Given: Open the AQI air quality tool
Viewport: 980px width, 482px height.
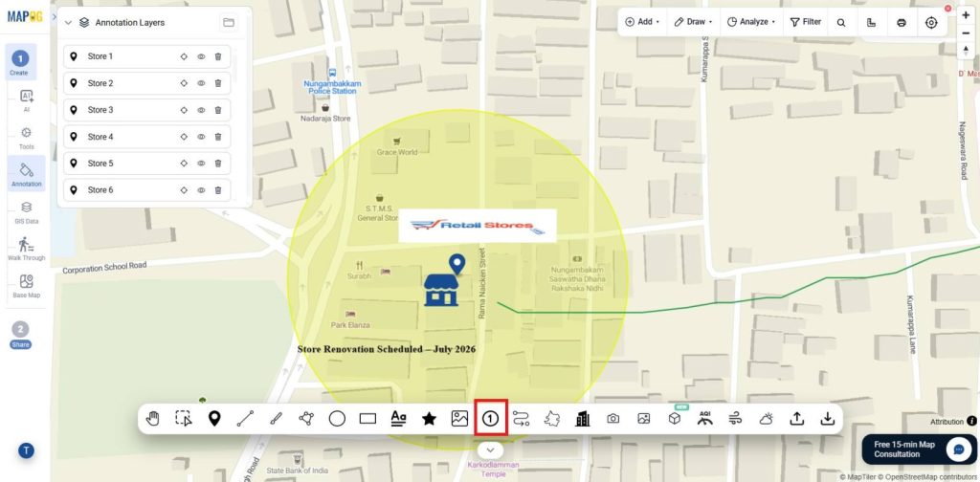Looking at the screenshot, I should (x=705, y=418).
